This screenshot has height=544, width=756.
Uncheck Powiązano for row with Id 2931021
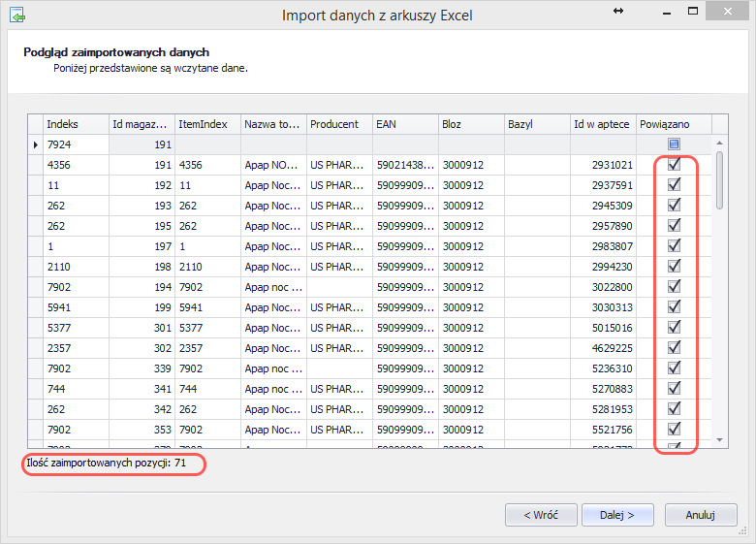(675, 165)
